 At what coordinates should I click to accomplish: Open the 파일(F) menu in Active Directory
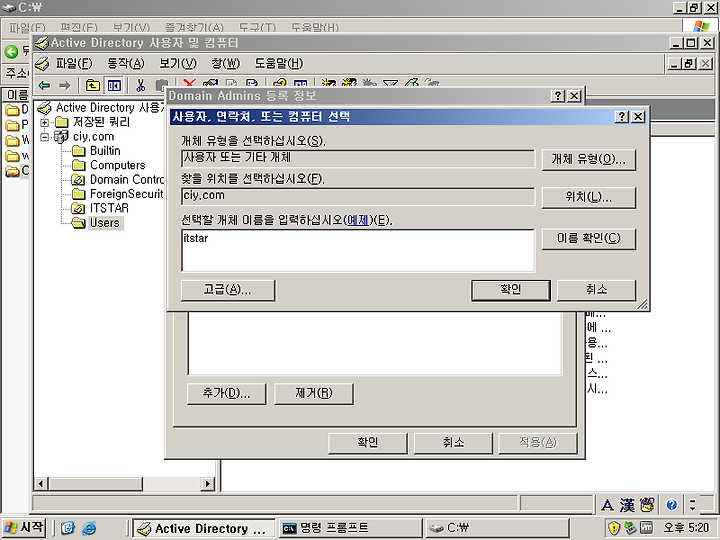click(x=74, y=63)
